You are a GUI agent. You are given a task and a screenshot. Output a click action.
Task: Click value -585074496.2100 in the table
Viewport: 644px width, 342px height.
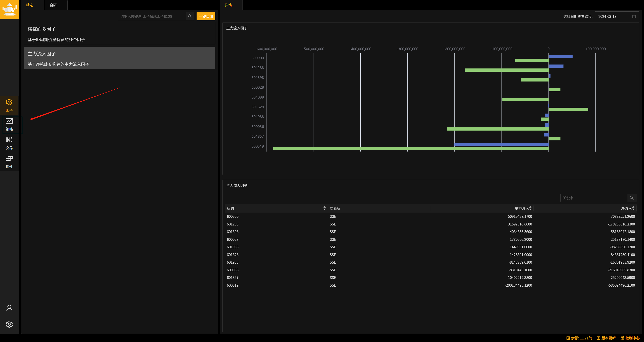(621, 285)
